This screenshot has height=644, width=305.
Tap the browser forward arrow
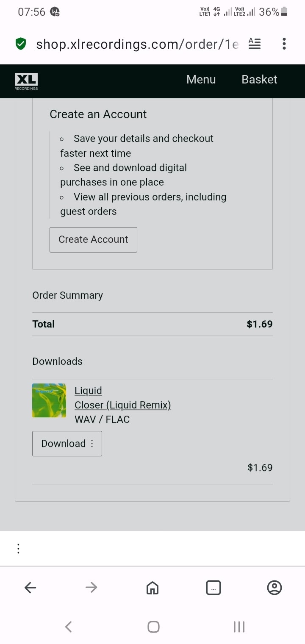click(91, 587)
